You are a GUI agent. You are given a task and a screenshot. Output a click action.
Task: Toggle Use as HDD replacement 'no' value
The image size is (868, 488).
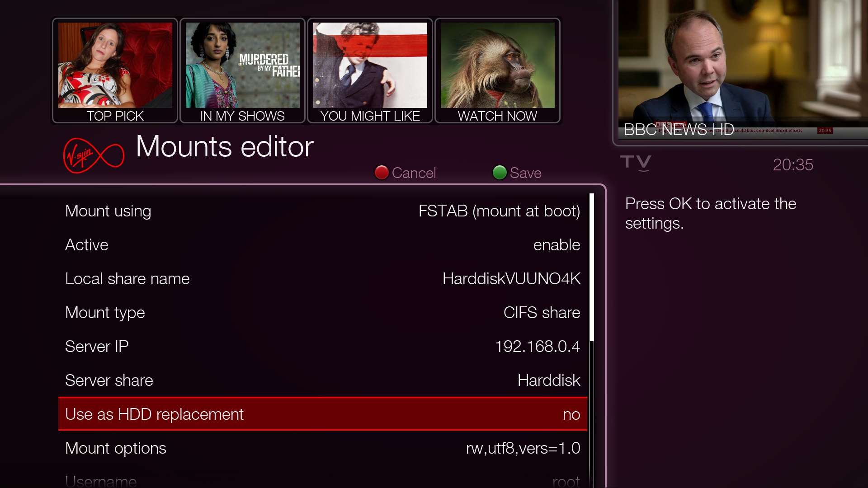pyautogui.click(x=571, y=415)
